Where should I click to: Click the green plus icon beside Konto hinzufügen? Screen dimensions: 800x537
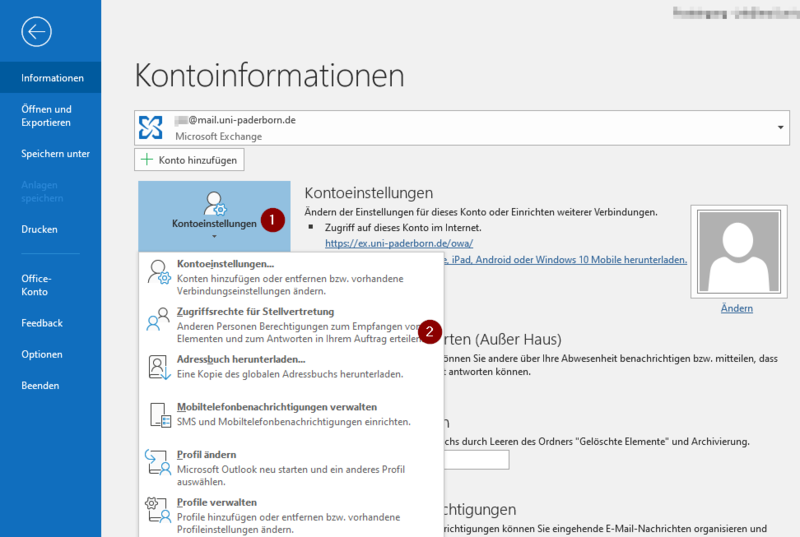(x=147, y=160)
